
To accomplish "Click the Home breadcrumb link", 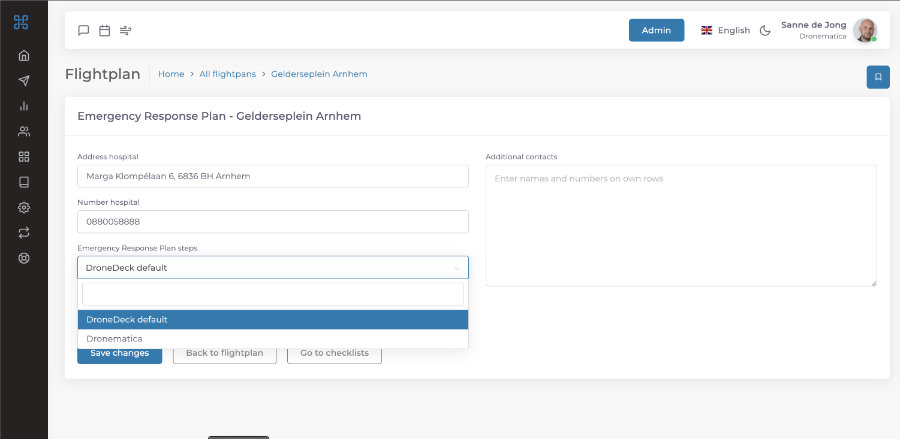I will 171,74.
